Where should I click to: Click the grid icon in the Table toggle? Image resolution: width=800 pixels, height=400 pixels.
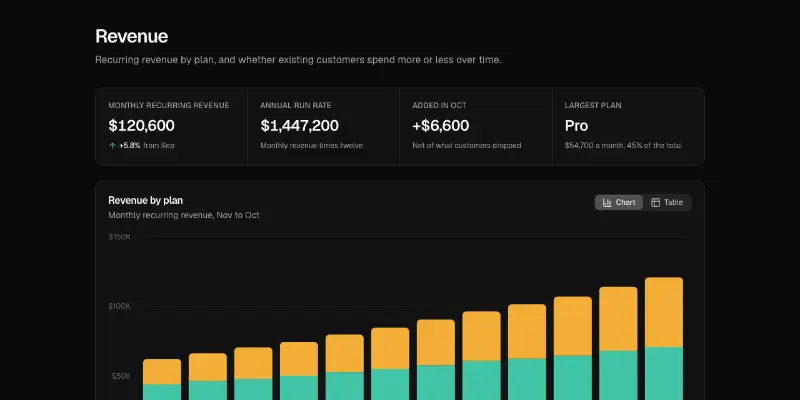coord(656,203)
